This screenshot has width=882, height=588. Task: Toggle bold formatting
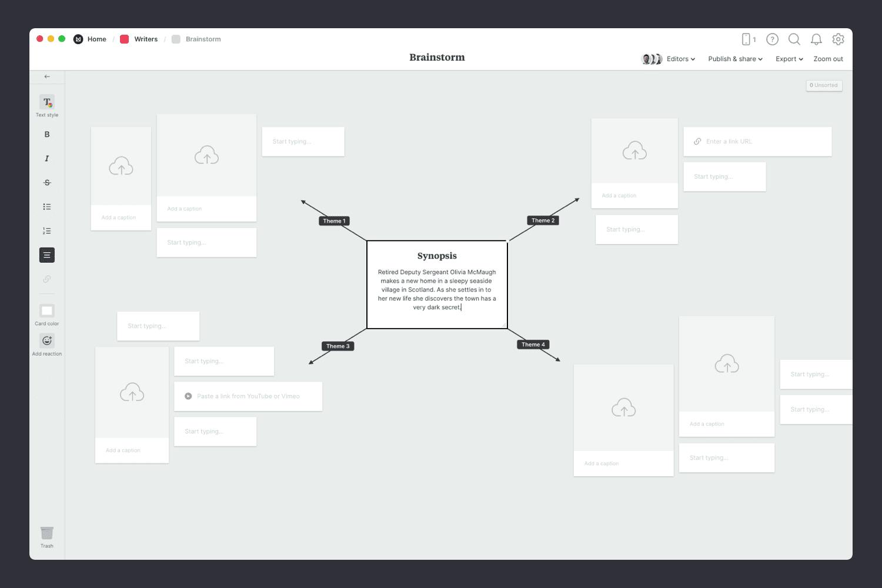[x=47, y=135]
